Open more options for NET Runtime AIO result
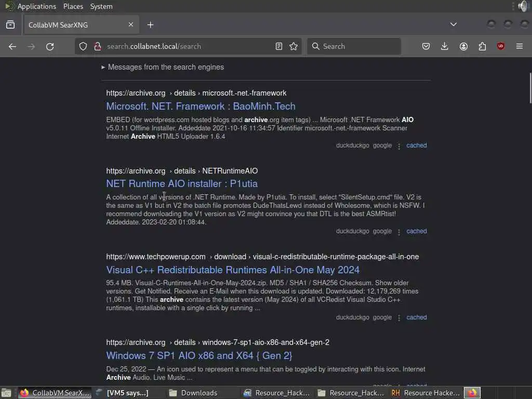 click(399, 232)
